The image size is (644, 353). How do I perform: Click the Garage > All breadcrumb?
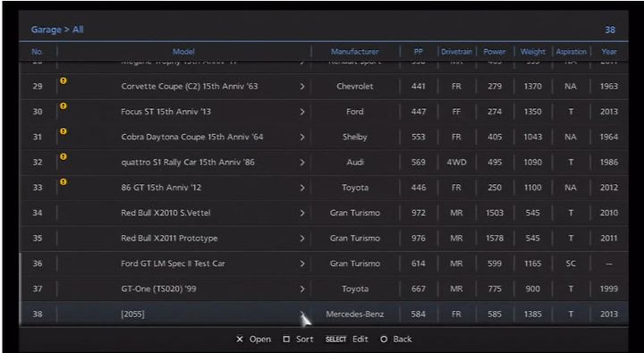tap(57, 29)
